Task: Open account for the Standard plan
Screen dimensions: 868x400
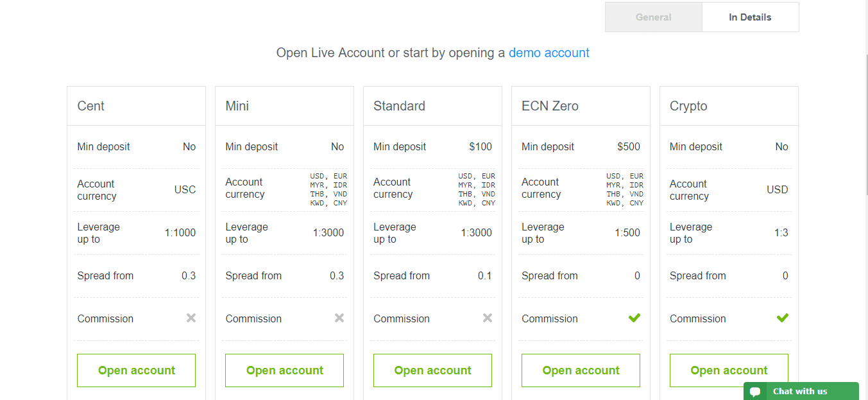Action: click(432, 370)
